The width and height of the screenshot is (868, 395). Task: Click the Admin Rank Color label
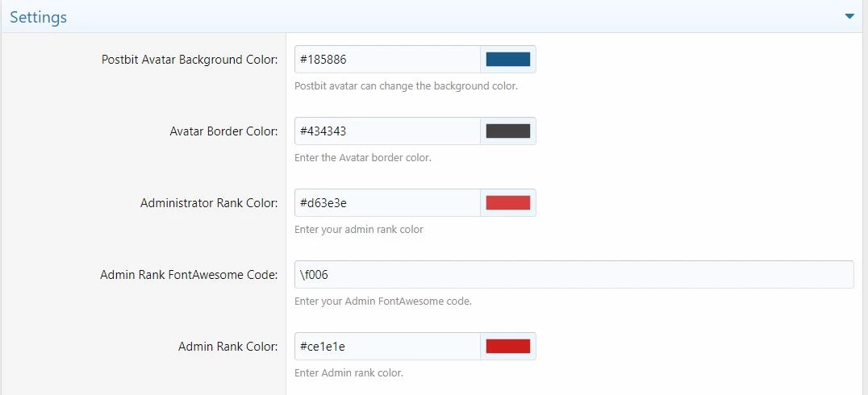(228, 347)
